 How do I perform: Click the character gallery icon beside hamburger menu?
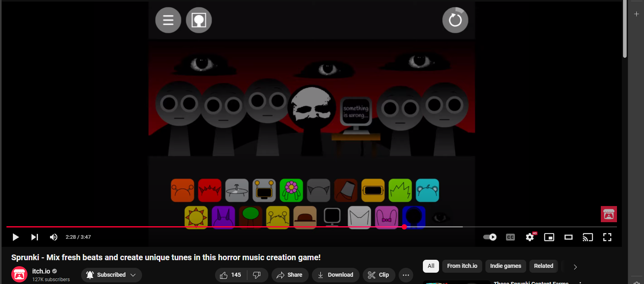(x=199, y=20)
